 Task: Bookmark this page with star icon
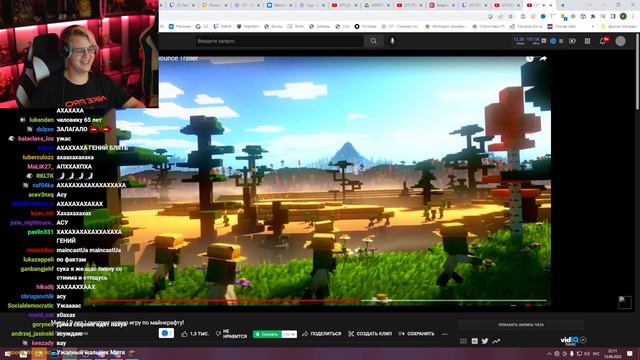click(511, 16)
